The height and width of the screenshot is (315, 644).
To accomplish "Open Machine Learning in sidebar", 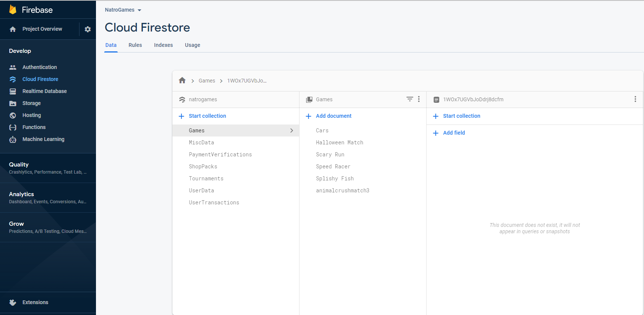I will [43, 139].
